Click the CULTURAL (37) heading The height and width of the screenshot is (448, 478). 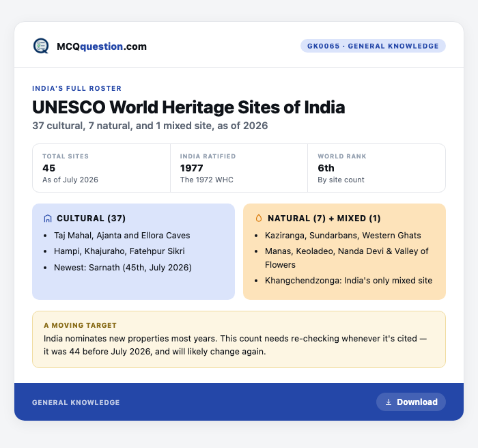(x=91, y=219)
